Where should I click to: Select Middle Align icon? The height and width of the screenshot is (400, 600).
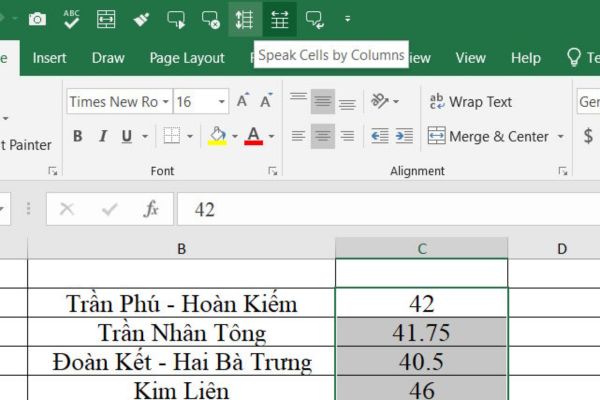(323, 101)
